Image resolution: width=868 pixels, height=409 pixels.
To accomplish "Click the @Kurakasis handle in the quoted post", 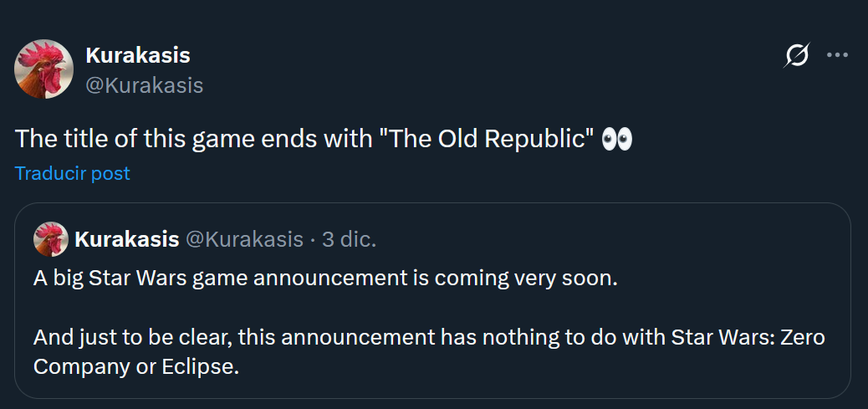I will [243, 239].
